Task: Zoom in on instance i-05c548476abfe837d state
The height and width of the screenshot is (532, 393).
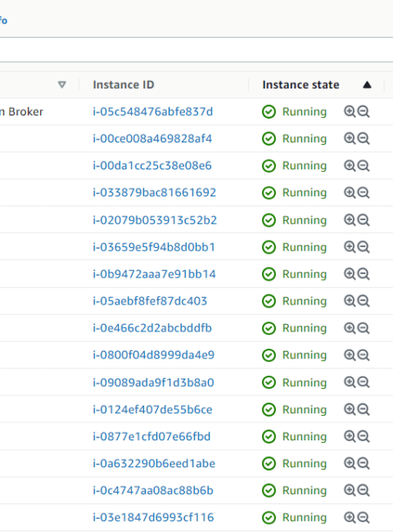Action: 350,111
